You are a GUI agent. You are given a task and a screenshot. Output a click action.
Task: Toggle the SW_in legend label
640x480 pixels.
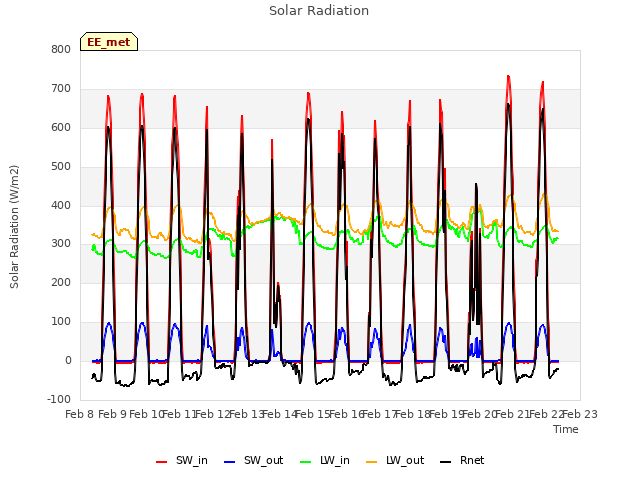tap(192, 460)
